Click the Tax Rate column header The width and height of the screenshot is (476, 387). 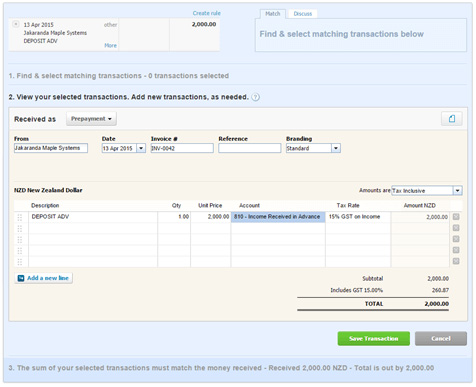348,205
